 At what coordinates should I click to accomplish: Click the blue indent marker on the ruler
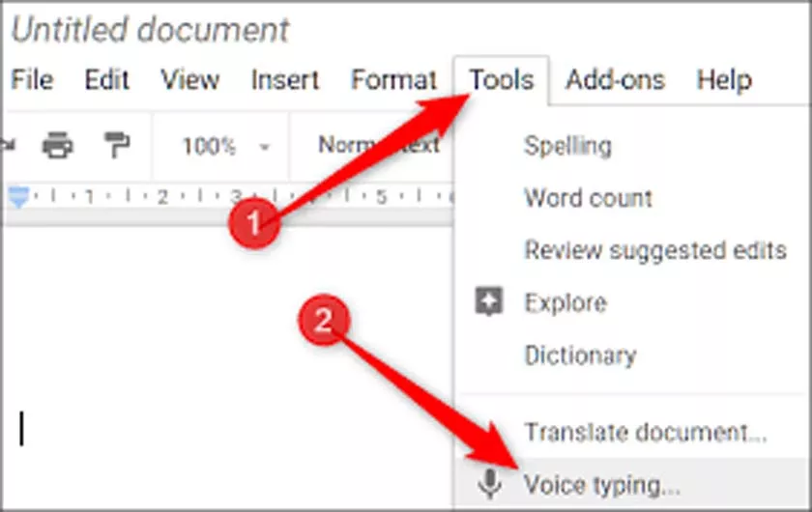click(x=19, y=198)
